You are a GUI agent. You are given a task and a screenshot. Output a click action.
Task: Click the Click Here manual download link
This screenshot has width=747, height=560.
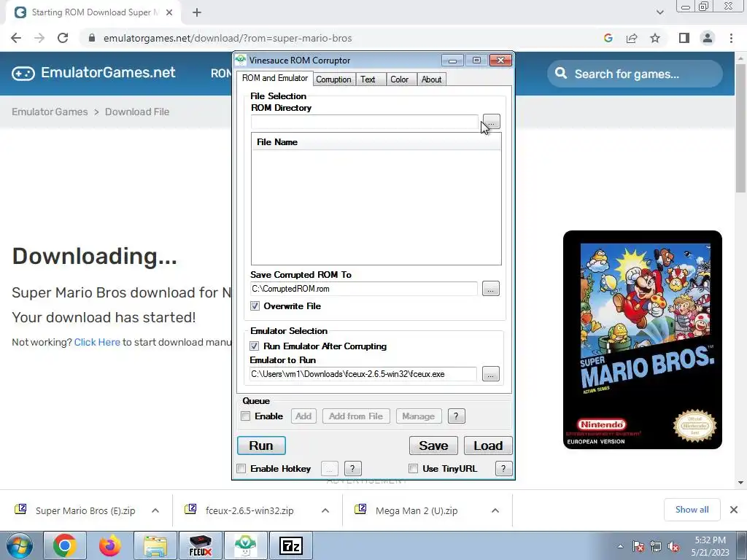pos(97,343)
